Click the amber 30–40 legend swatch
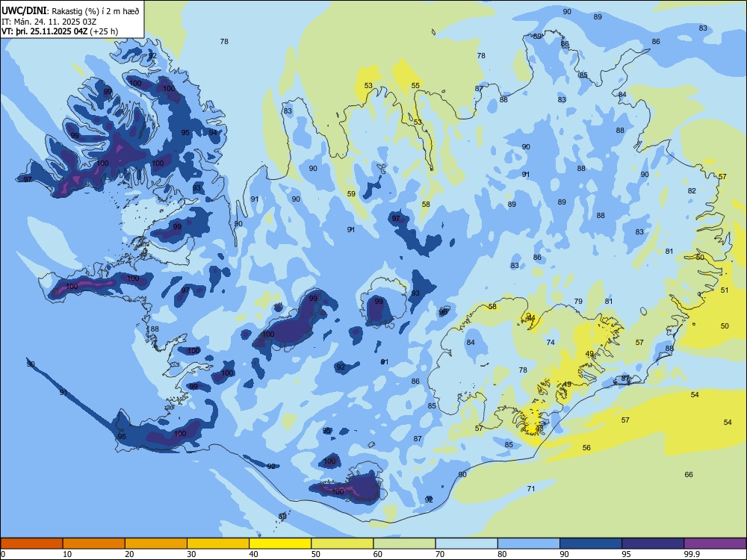This screenshot has height=560, width=747. [218, 544]
